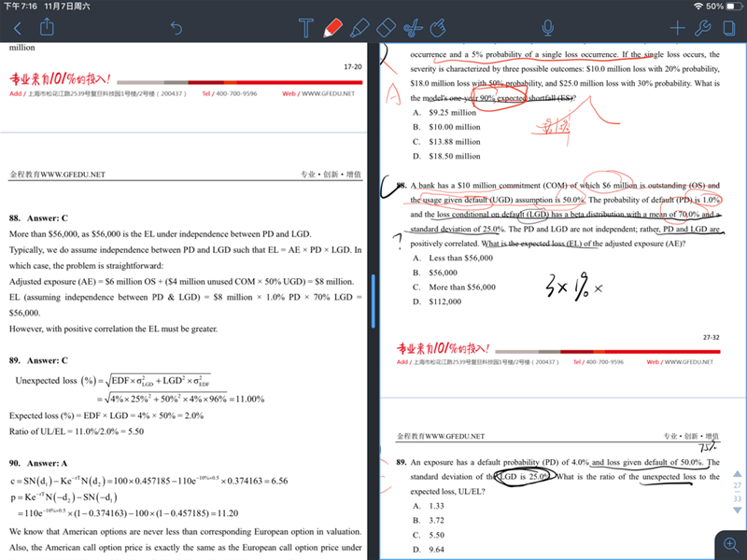Tap answer option B. $10.00 million
Screen dimensions: 747x560
tap(446, 127)
